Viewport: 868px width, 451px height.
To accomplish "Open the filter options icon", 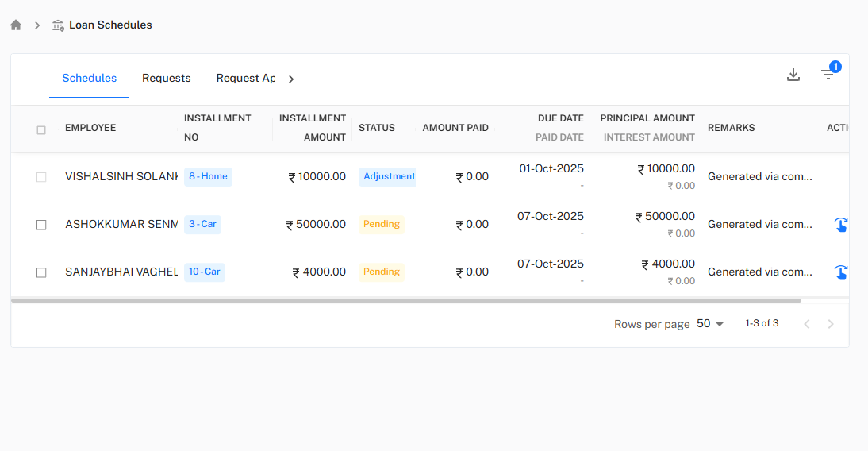I will coord(828,75).
